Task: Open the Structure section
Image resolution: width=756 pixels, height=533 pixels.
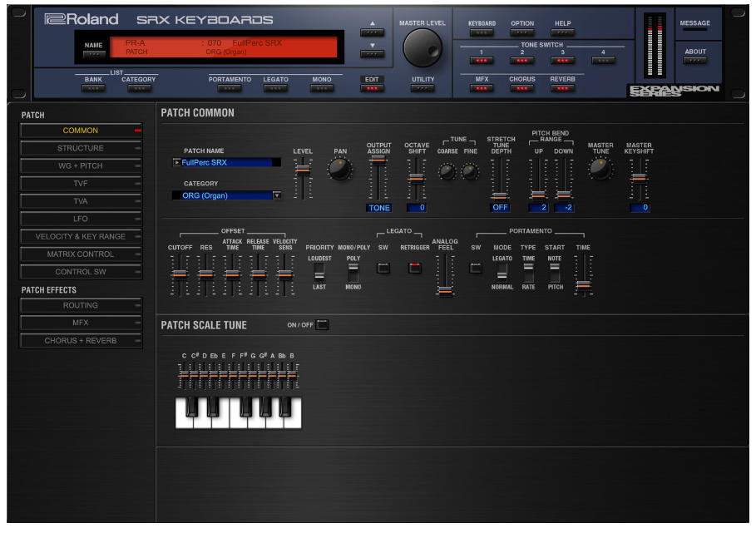Action: (81, 148)
